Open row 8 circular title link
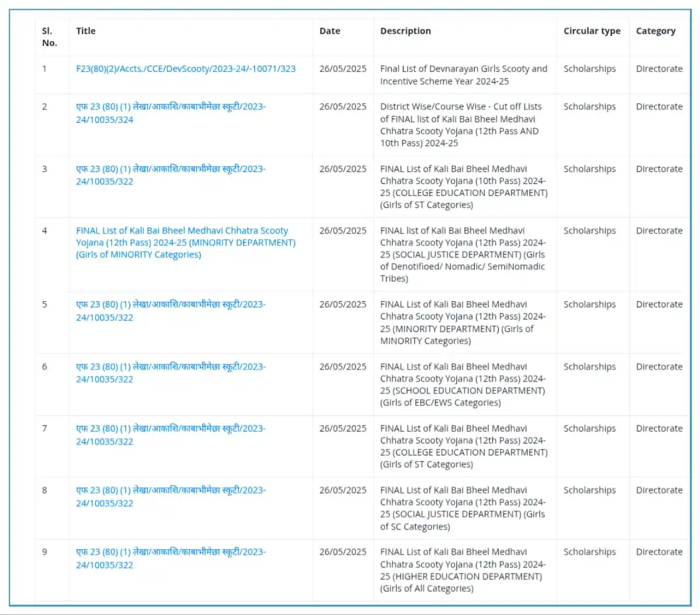 pyautogui.click(x=171, y=497)
